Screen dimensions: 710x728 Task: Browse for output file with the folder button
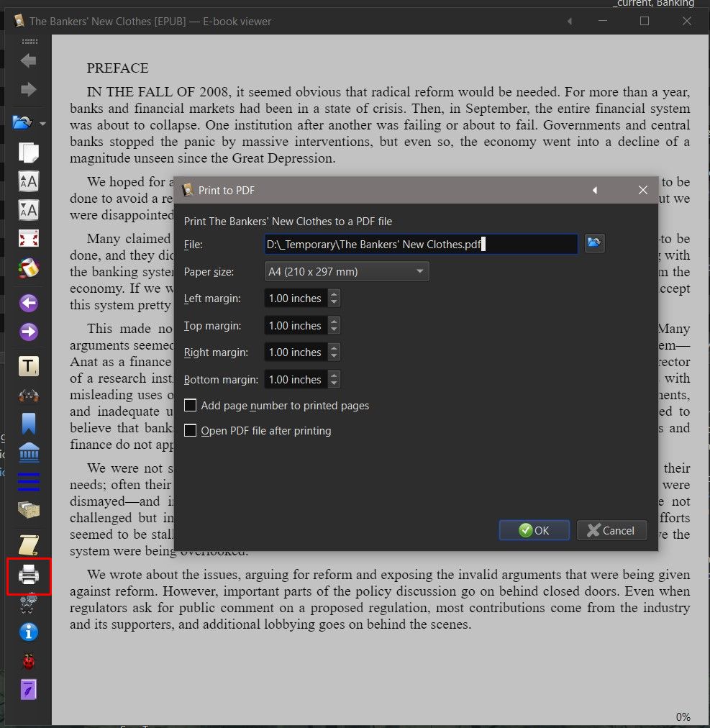tap(594, 243)
